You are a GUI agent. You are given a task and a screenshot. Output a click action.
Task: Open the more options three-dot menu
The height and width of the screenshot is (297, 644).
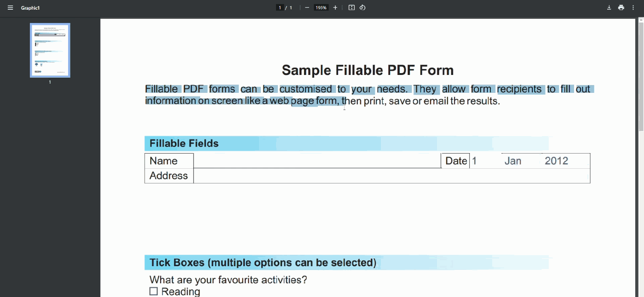pos(633,7)
